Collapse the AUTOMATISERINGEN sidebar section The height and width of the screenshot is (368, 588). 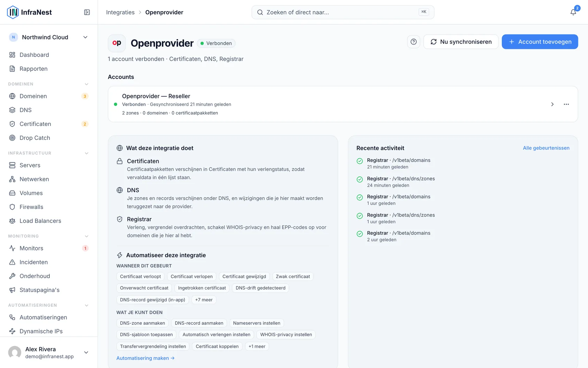[x=86, y=305]
